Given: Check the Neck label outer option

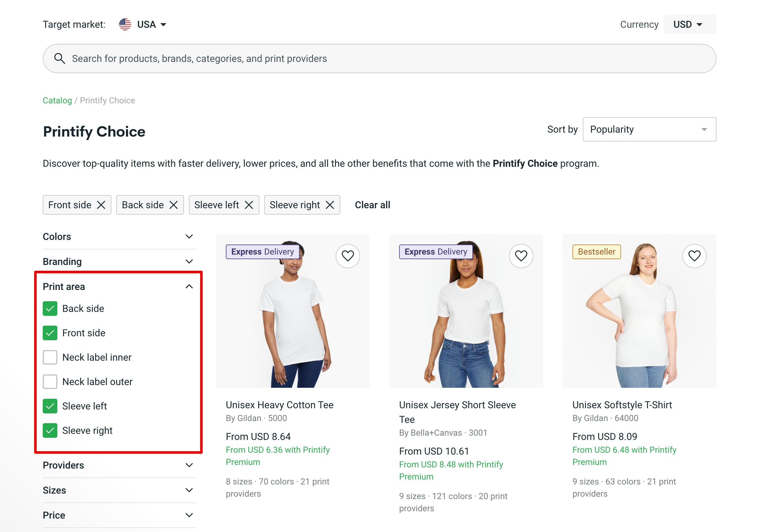Looking at the screenshot, I should pos(50,382).
